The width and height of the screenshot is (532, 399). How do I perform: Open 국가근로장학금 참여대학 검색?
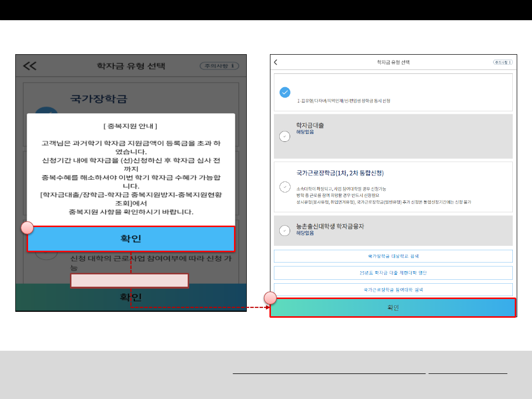[x=393, y=290]
